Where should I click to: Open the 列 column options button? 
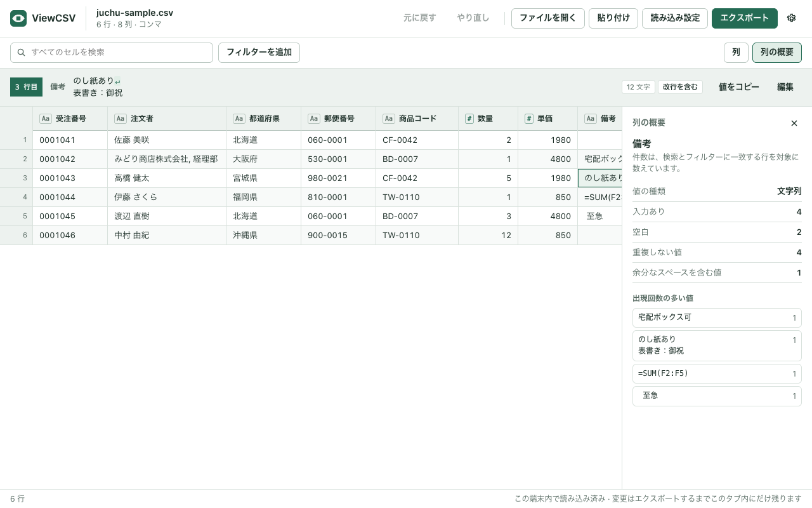point(736,53)
